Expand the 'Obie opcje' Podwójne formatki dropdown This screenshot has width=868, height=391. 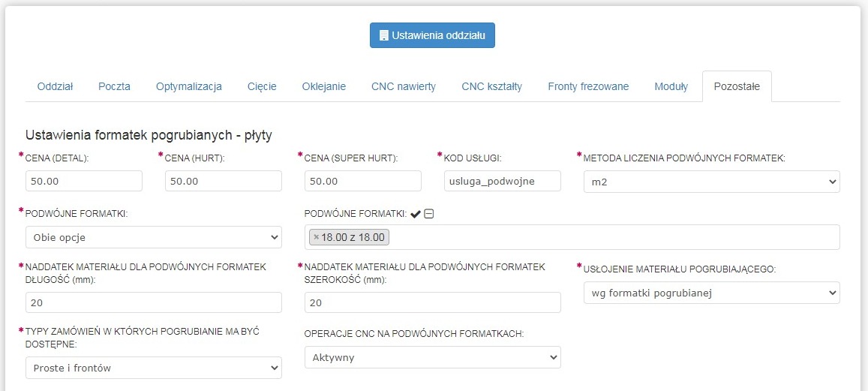click(154, 237)
